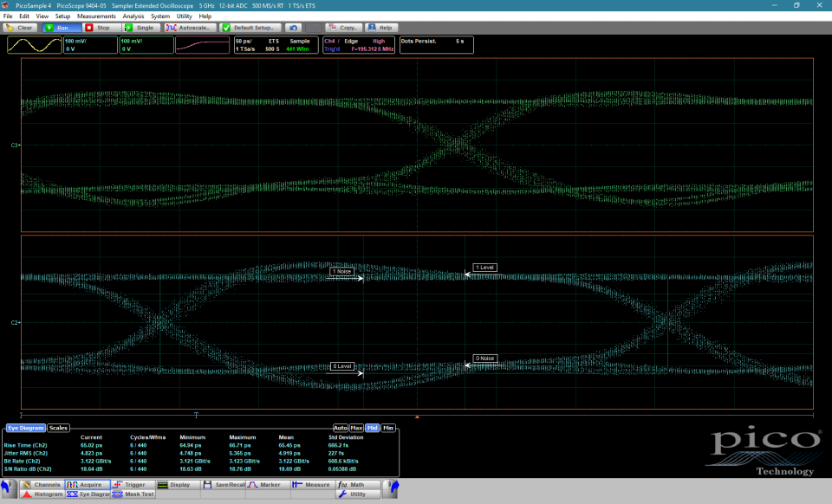Select the S/N Ratio dB (Ch2) measurement row

tap(200, 469)
